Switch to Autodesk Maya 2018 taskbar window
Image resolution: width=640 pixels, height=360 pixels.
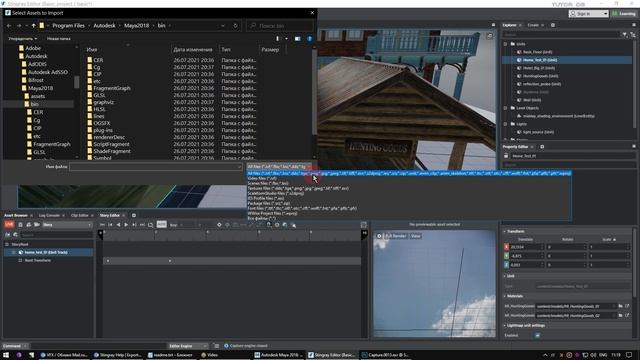point(279,355)
